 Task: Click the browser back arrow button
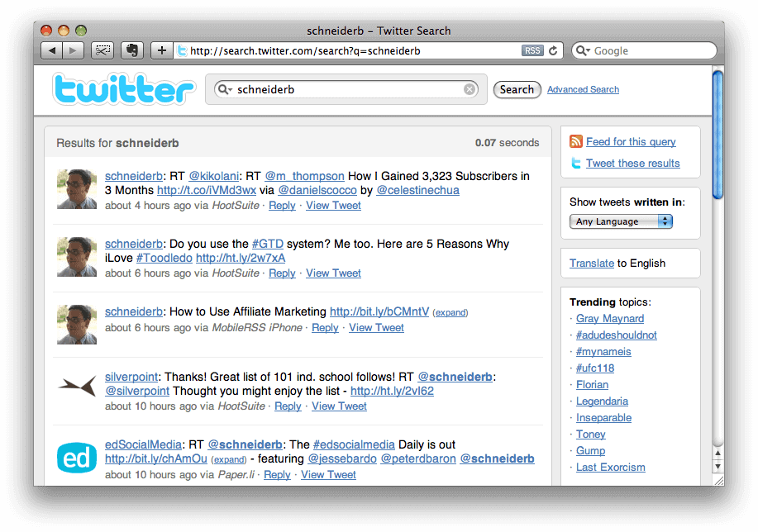[x=52, y=50]
